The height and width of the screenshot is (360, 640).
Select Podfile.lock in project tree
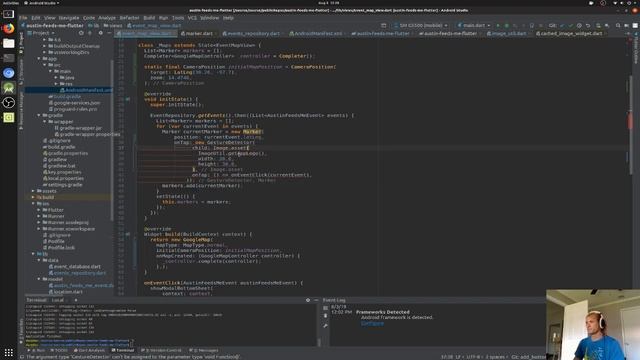point(59,247)
